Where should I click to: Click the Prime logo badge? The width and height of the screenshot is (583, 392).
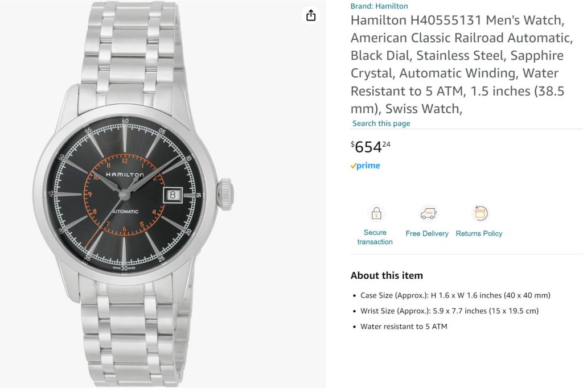pyautogui.click(x=365, y=166)
